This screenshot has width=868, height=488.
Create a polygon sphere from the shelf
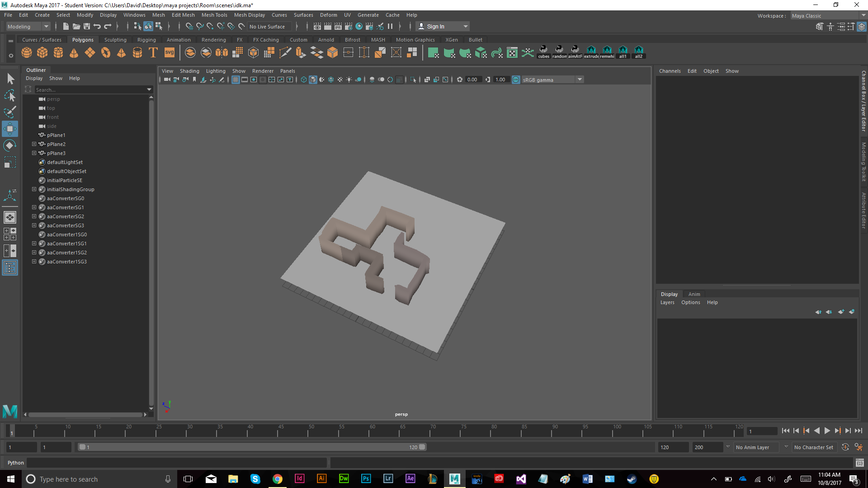click(x=27, y=53)
